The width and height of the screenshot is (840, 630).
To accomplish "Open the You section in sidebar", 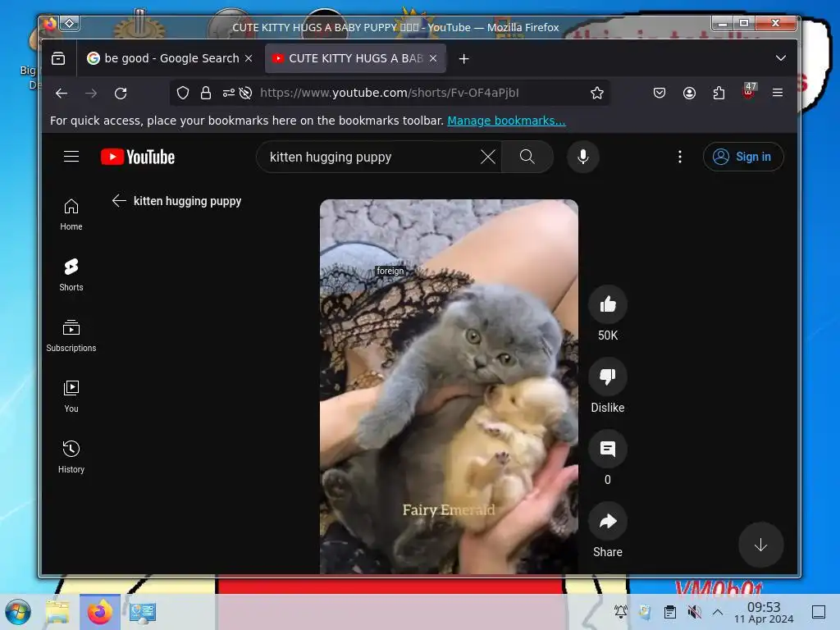I will [71, 396].
